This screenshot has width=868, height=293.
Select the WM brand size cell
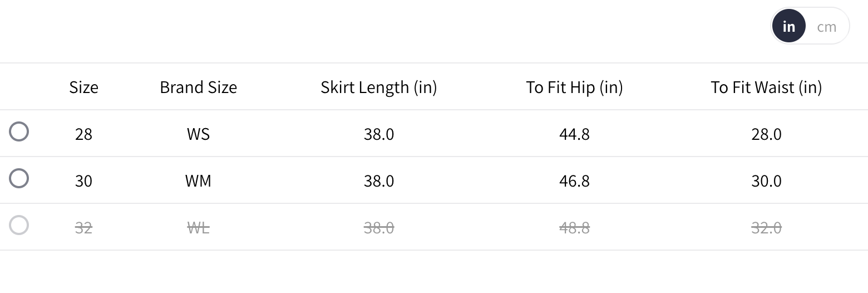(198, 181)
